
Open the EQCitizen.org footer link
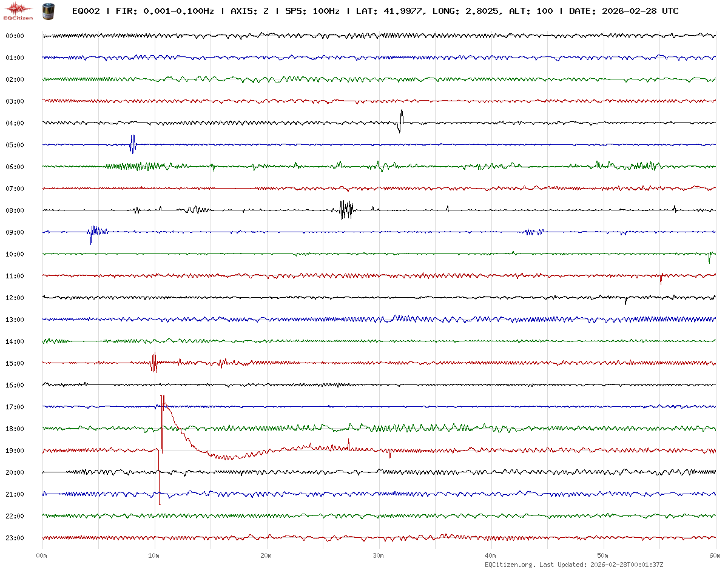pos(510,565)
